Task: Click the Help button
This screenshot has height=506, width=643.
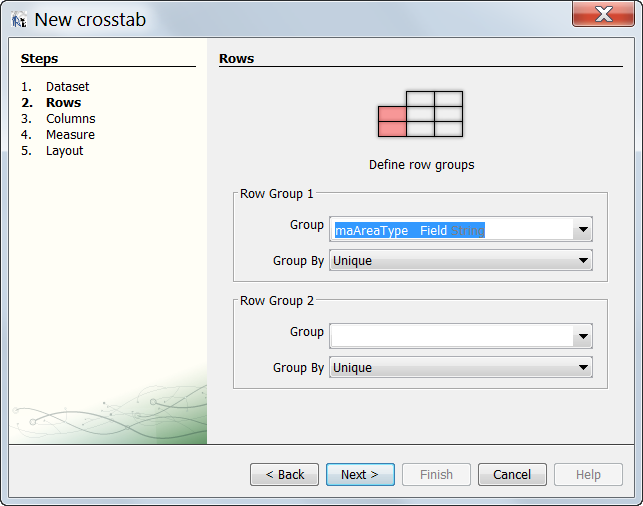Action: click(588, 474)
